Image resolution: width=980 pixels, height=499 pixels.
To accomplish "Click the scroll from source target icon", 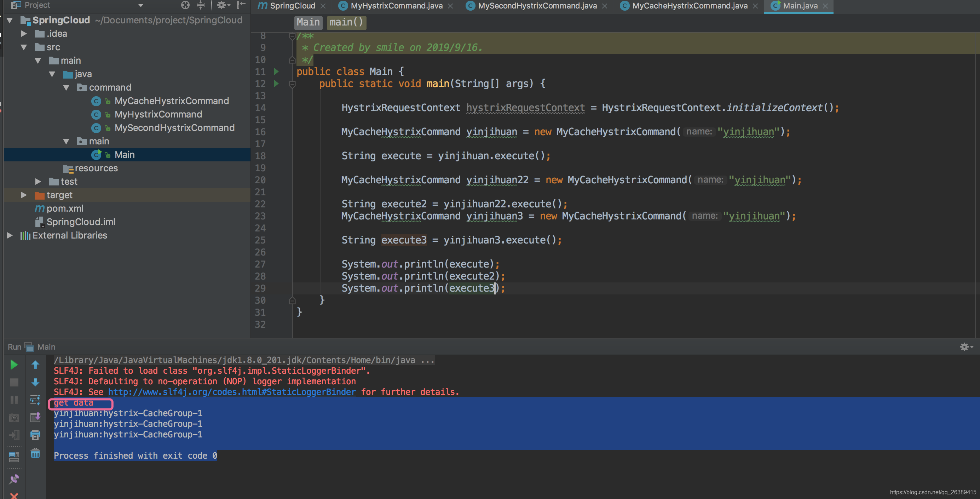I will [185, 5].
